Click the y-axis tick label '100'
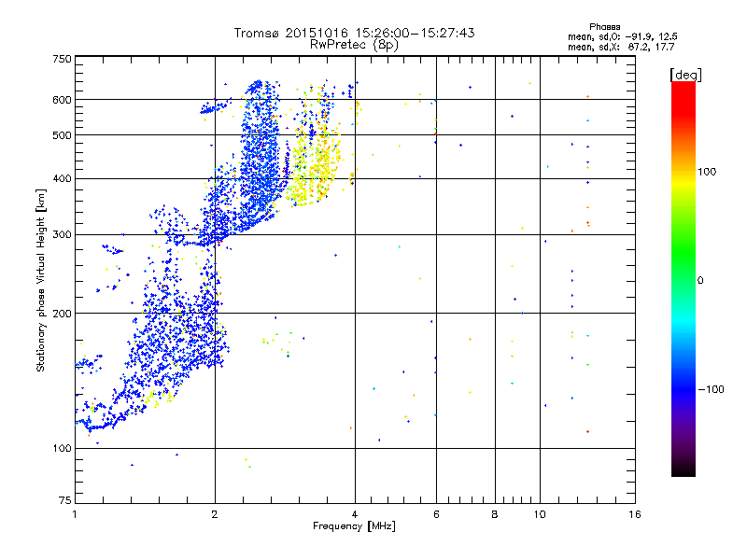Image resolution: width=747 pixels, height=560 pixels. [62, 449]
